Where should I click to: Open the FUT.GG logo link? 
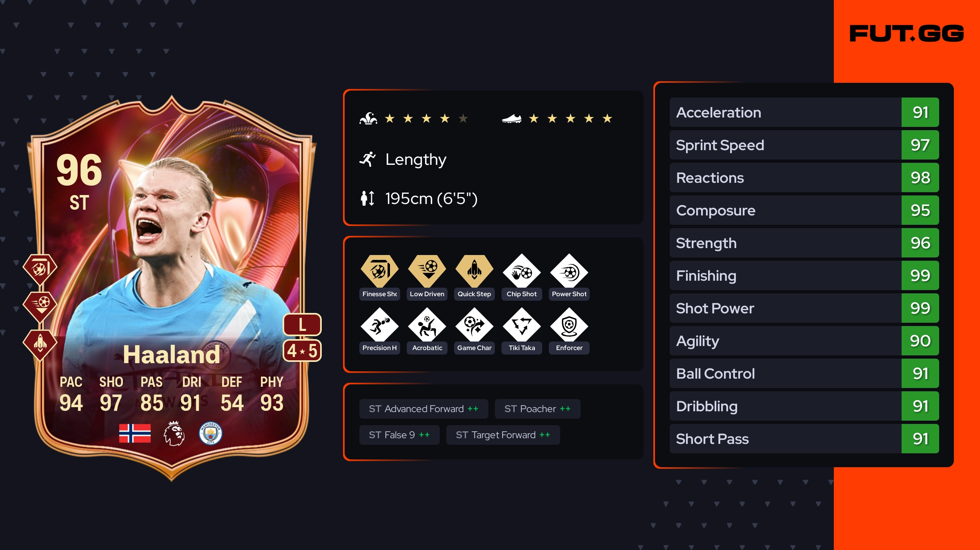click(x=906, y=33)
